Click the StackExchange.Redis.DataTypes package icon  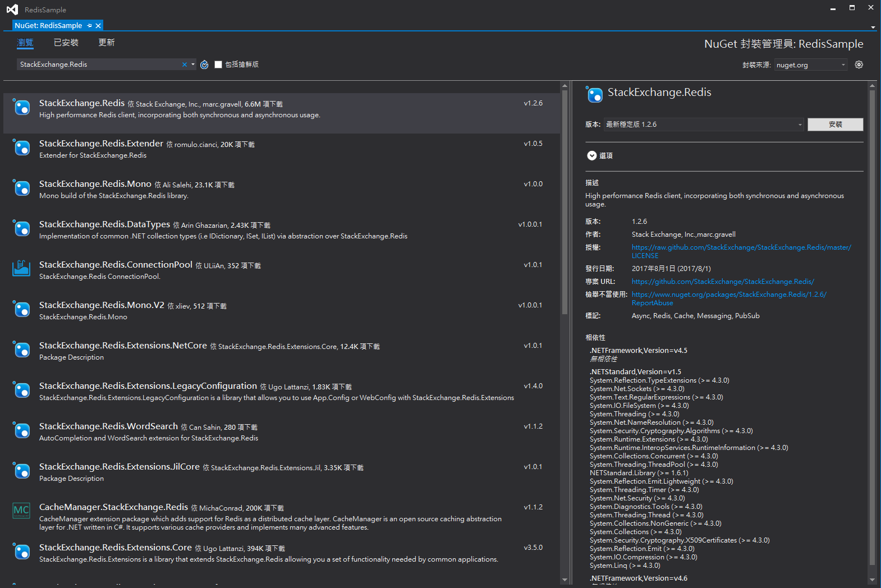(21, 228)
